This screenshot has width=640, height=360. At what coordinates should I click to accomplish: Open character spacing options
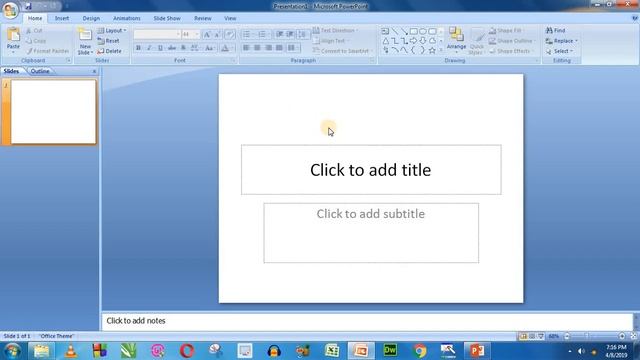(x=196, y=48)
